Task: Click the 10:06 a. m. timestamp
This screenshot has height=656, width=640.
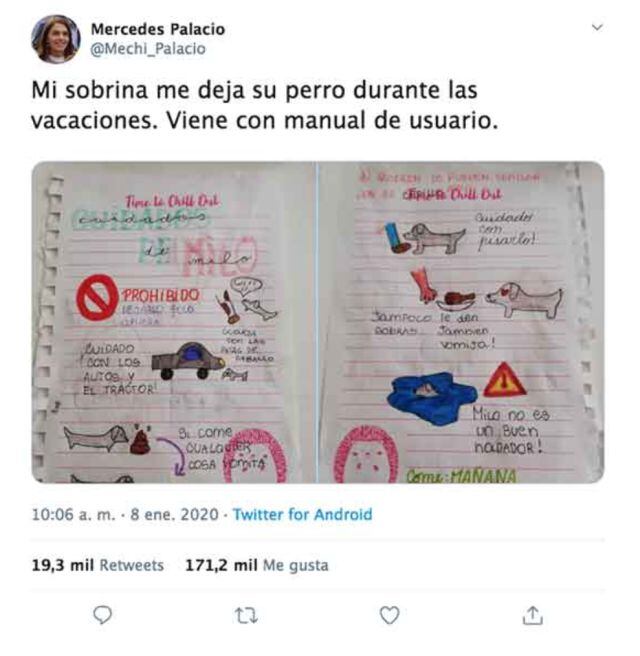Action: pyautogui.click(x=73, y=514)
